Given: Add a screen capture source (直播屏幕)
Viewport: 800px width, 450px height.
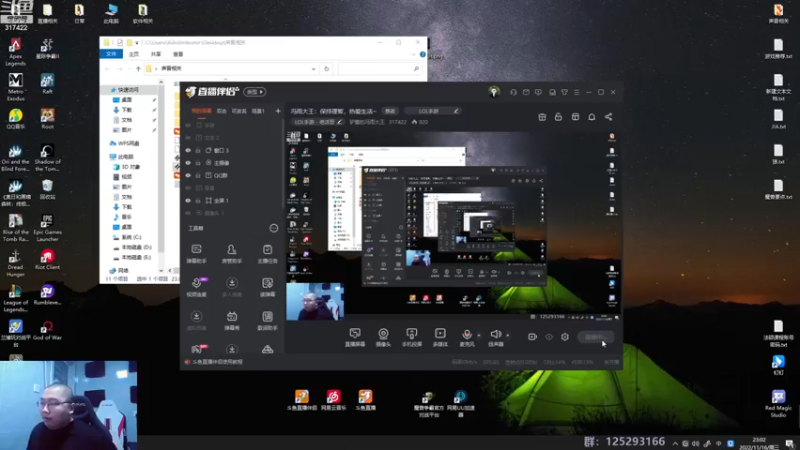Looking at the screenshot, I should (355, 337).
